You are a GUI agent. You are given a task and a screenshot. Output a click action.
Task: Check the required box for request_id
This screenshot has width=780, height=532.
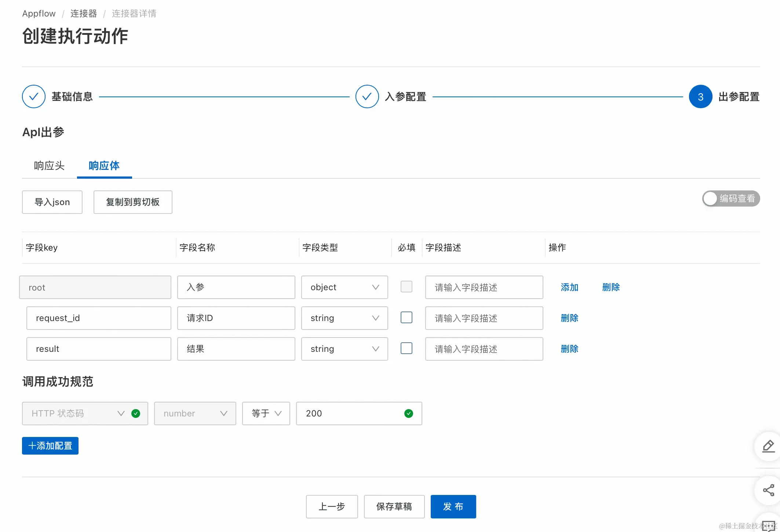[407, 317]
